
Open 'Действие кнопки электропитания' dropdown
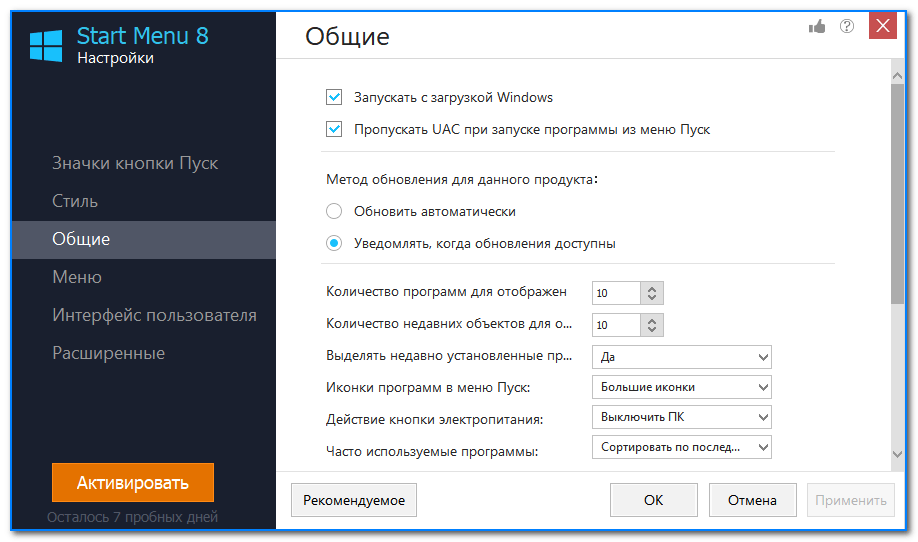pos(681,417)
